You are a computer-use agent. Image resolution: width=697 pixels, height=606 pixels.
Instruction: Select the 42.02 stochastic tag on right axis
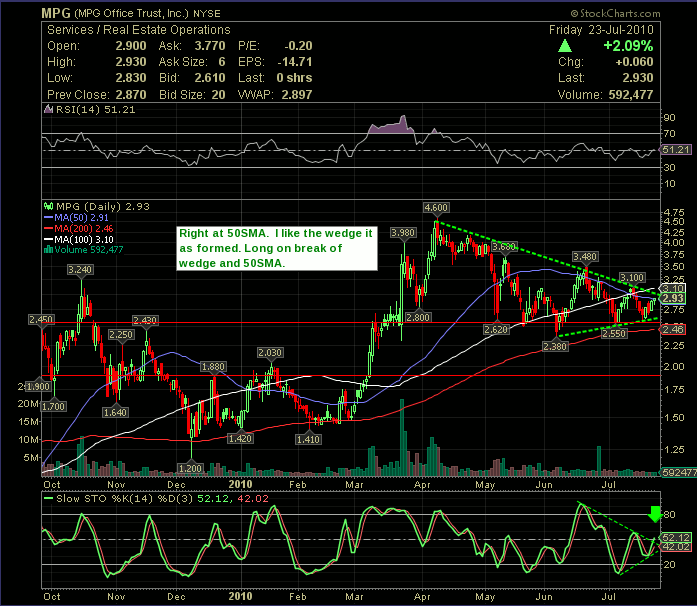pos(676,547)
